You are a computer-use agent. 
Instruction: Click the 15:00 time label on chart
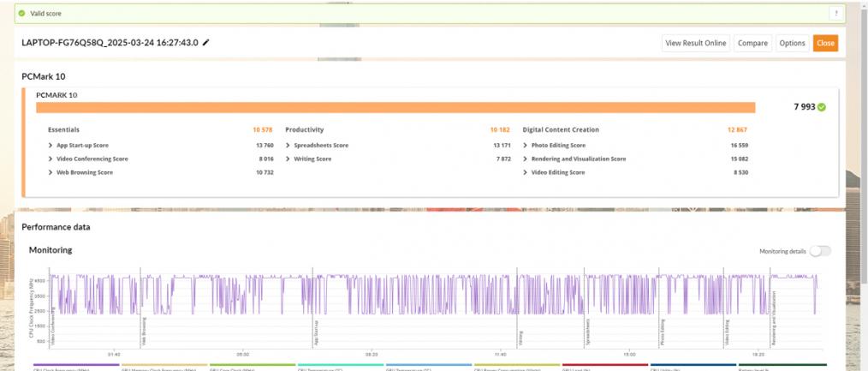629,354
